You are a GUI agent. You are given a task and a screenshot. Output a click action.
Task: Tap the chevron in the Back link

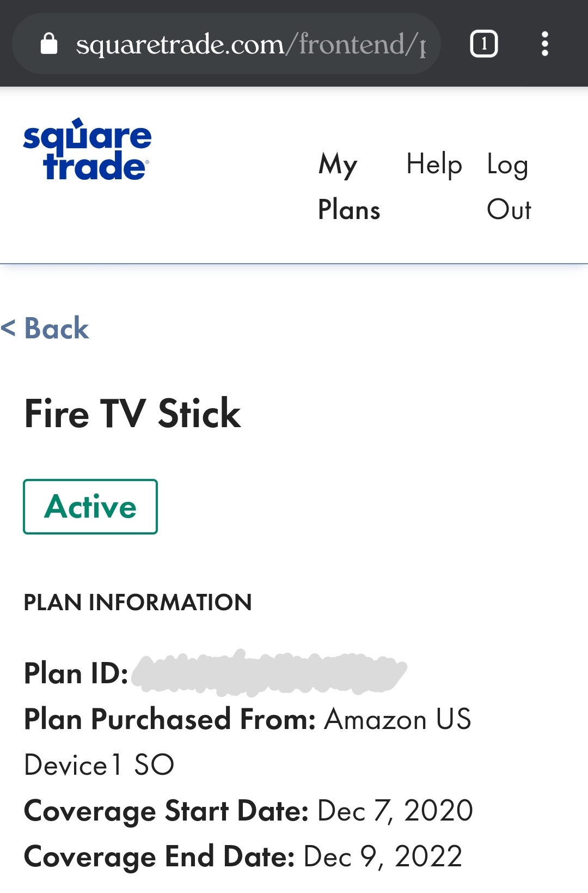(9, 328)
